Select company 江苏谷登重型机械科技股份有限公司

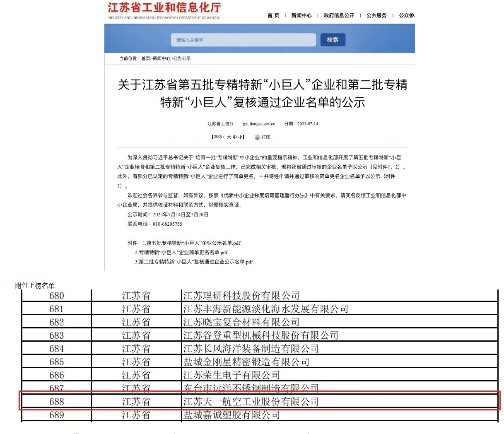click(x=261, y=335)
